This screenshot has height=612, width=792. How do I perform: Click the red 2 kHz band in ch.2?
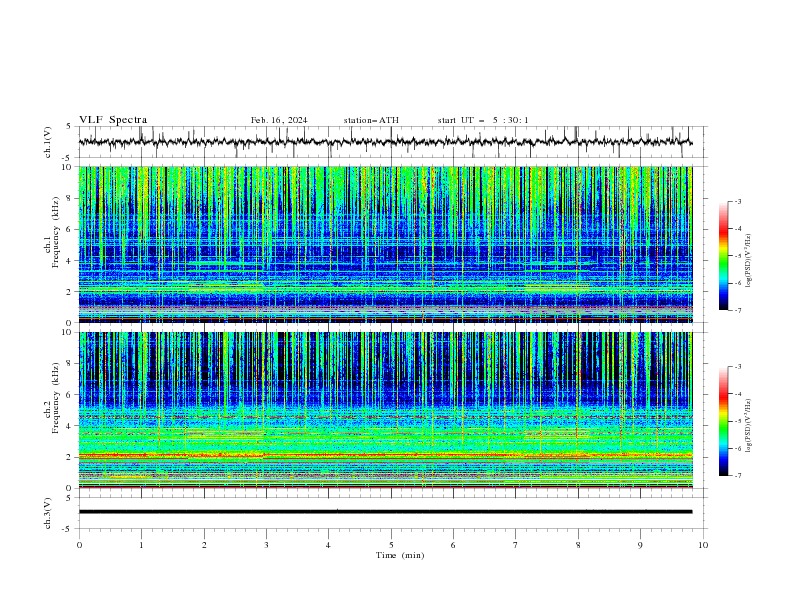[x=385, y=455]
